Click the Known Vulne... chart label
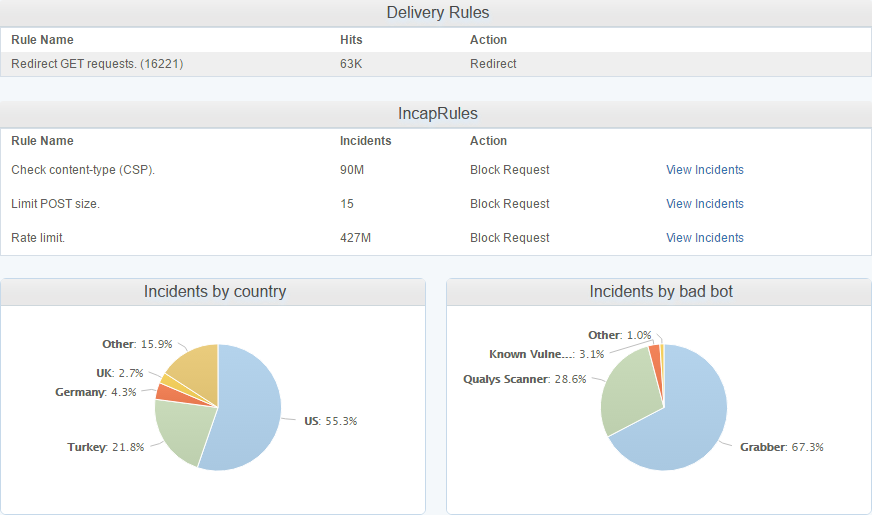Viewport: 872px width, 515px height. [531, 354]
